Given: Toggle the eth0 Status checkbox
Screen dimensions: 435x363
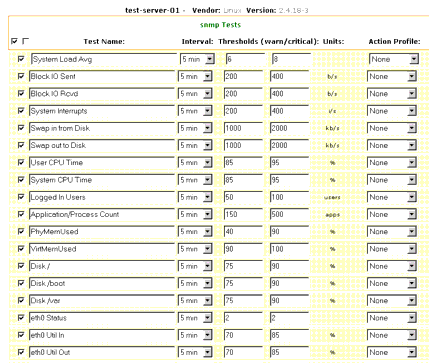Looking at the screenshot, I should tap(21, 318).
